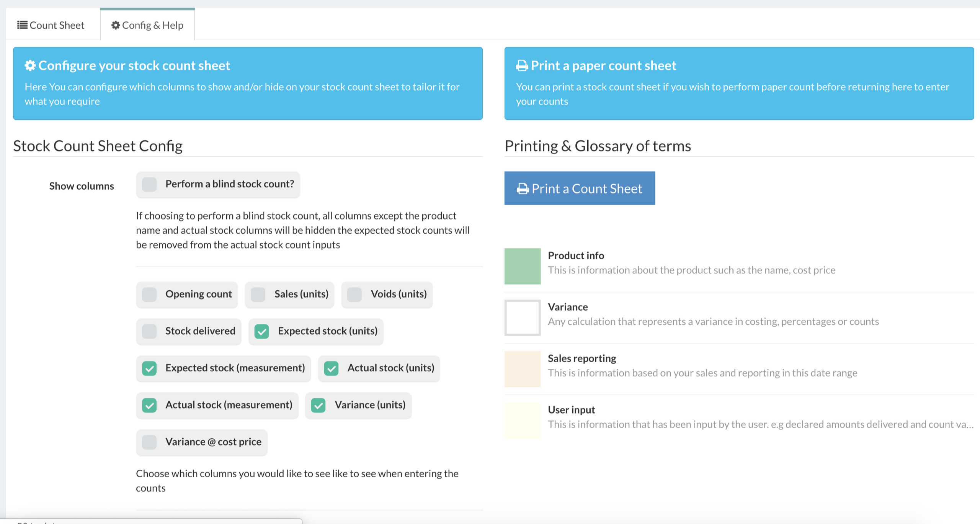Viewport: 980px width, 524px height.
Task: Open the Count Sheet tab
Action: point(51,25)
